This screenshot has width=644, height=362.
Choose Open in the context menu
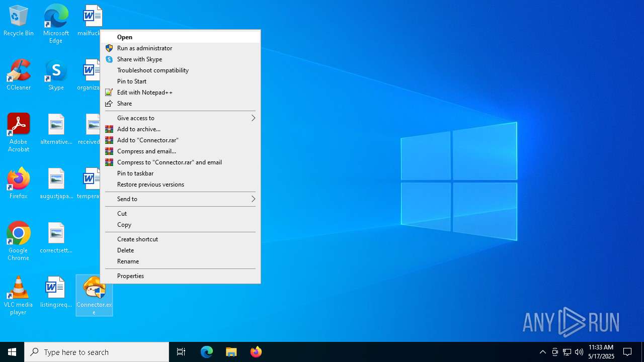click(x=181, y=37)
